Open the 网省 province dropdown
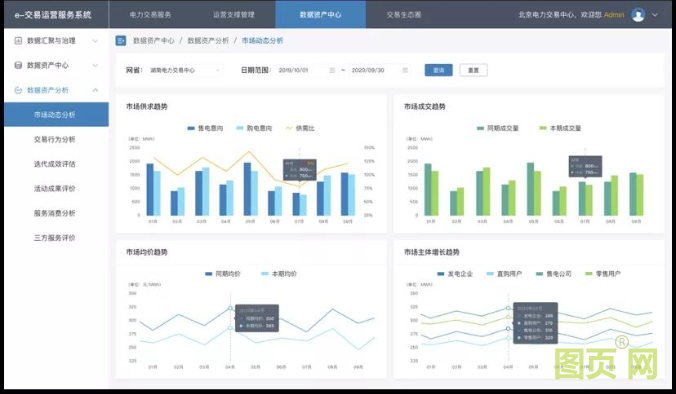Screen dimensions: 676x394 [x=185, y=70]
